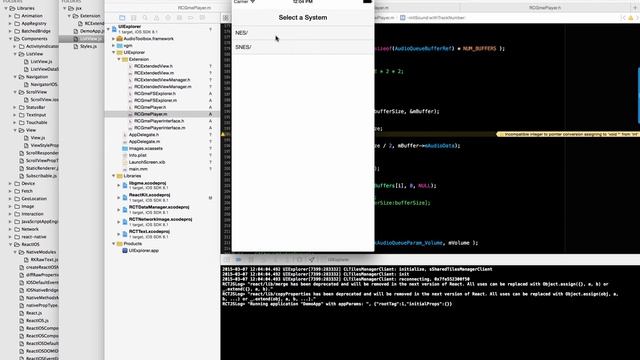Click the related items grid icon in editor
This screenshot has width=640, height=360.
pos(226,18)
